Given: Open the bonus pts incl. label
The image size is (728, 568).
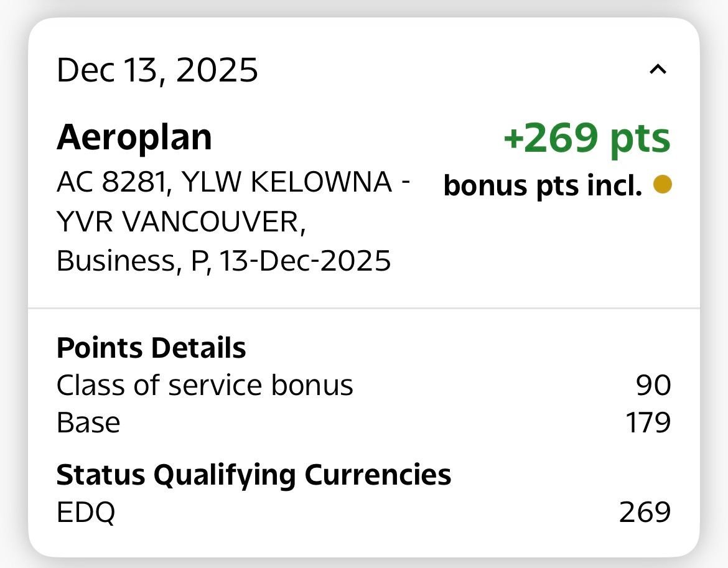Looking at the screenshot, I should tap(543, 185).
